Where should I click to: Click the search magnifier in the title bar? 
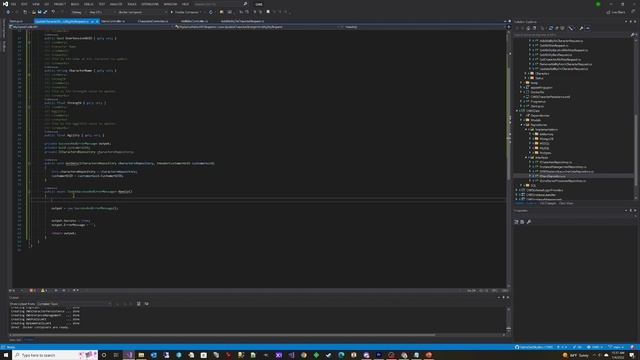(x=245, y=4)
